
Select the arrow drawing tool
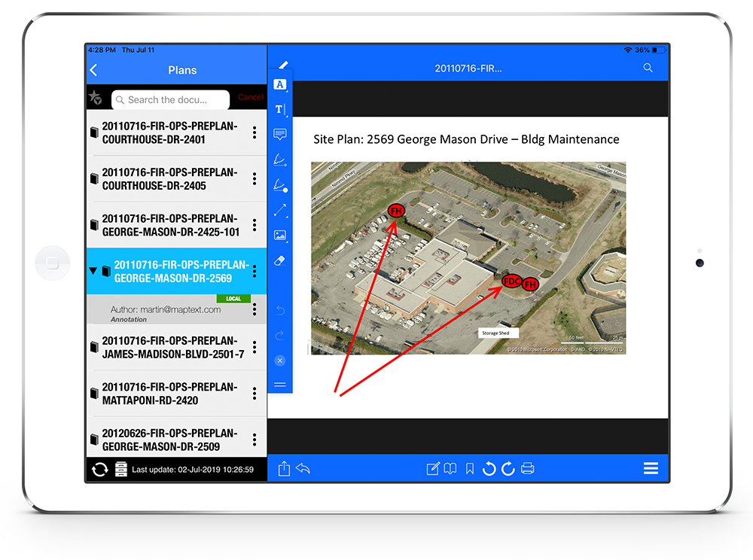point(280,210)
